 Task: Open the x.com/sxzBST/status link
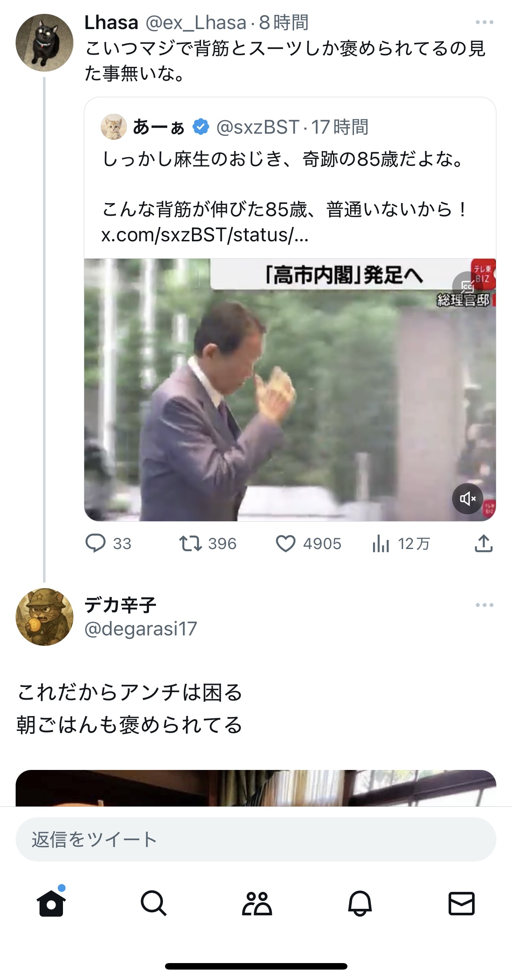coord(205,235)
